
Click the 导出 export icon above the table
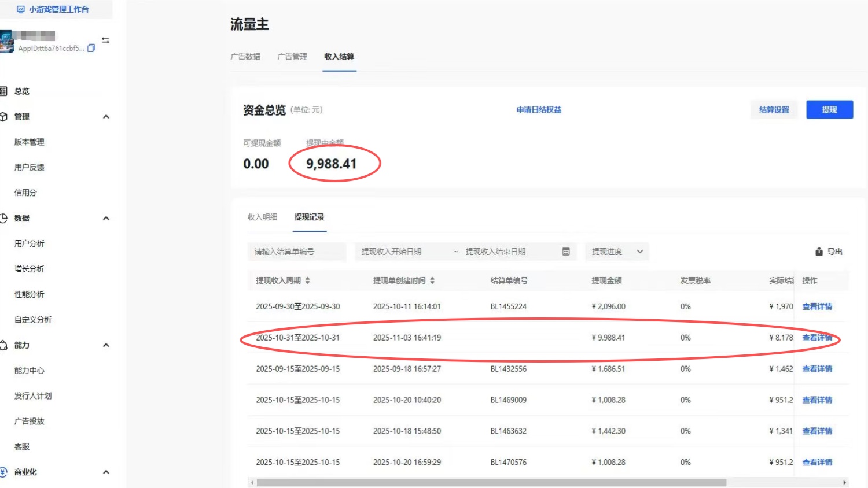click(x=818, y=252)
